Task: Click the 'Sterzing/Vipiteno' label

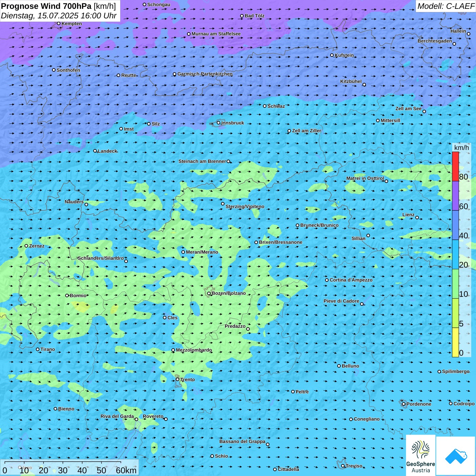Action: point(245,206)
